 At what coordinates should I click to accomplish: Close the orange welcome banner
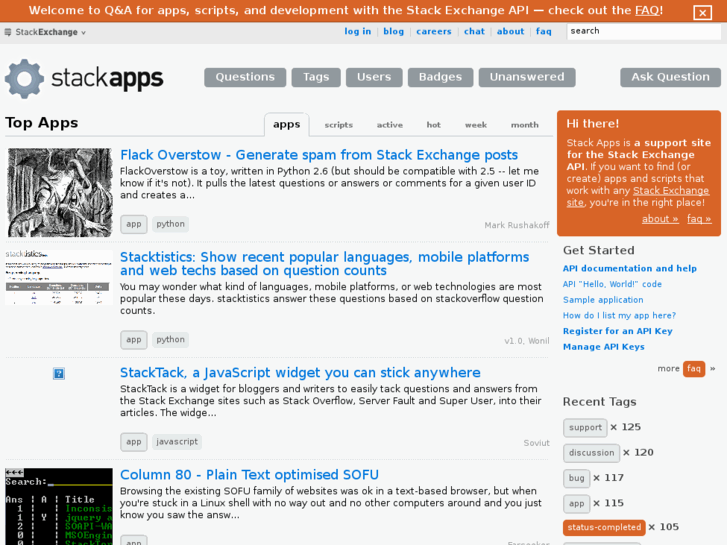(702, 13)
